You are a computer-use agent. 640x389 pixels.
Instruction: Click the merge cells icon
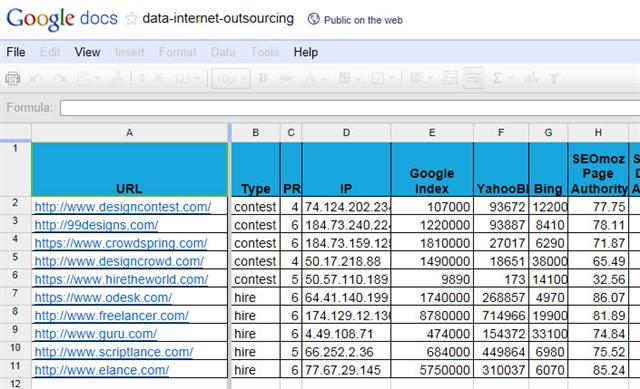click(450, 78)
